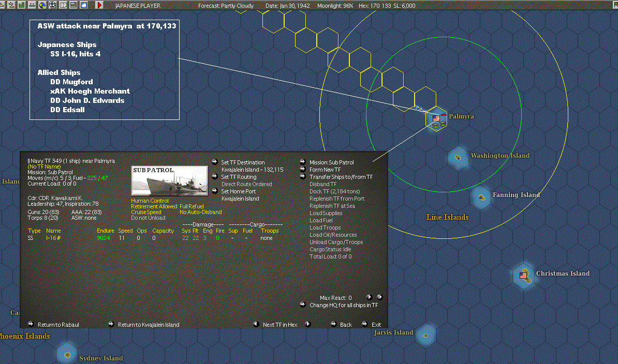Click 'xAK Hoegh Merchant' in combat report
This screenshot has width=618, height=364.
coord(90,91)
